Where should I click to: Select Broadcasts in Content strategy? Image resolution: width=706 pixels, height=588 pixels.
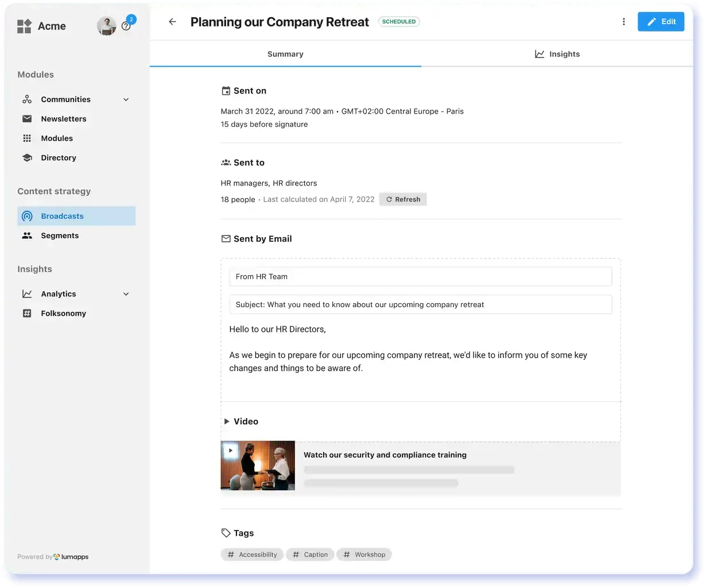click(x=76, y=216)
